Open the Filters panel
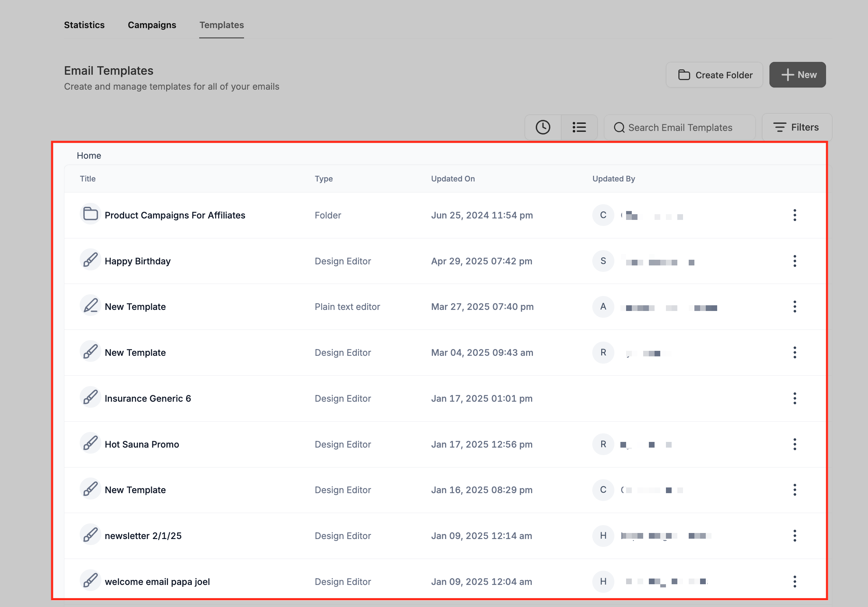This screenshot has height=607, width=868. click(796, 127)
